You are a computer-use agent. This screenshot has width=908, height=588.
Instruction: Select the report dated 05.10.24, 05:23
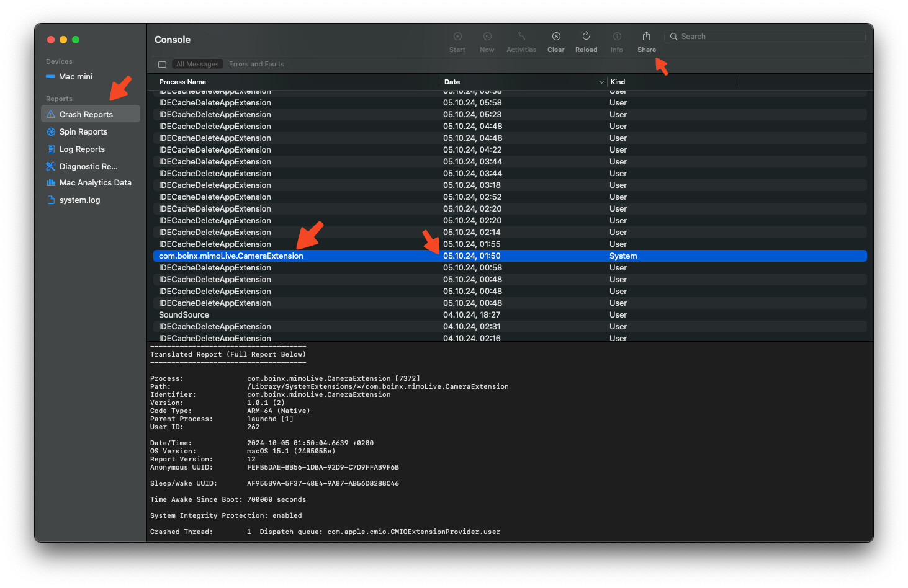click(510, 115)
